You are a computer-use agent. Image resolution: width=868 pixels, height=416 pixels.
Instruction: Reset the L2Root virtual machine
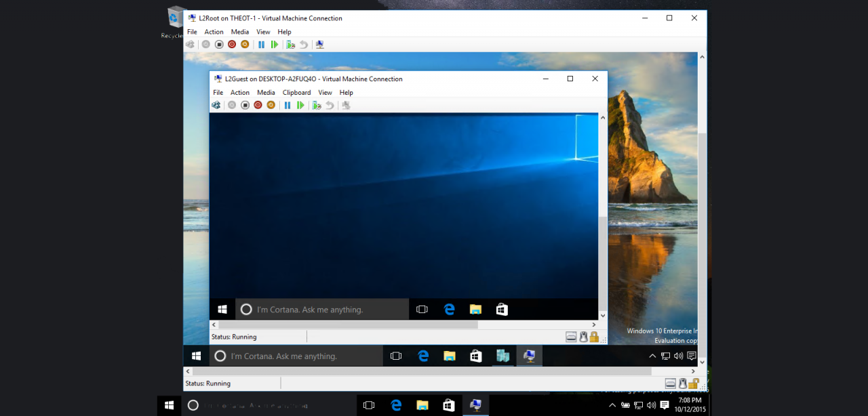(x=275, y=45)
